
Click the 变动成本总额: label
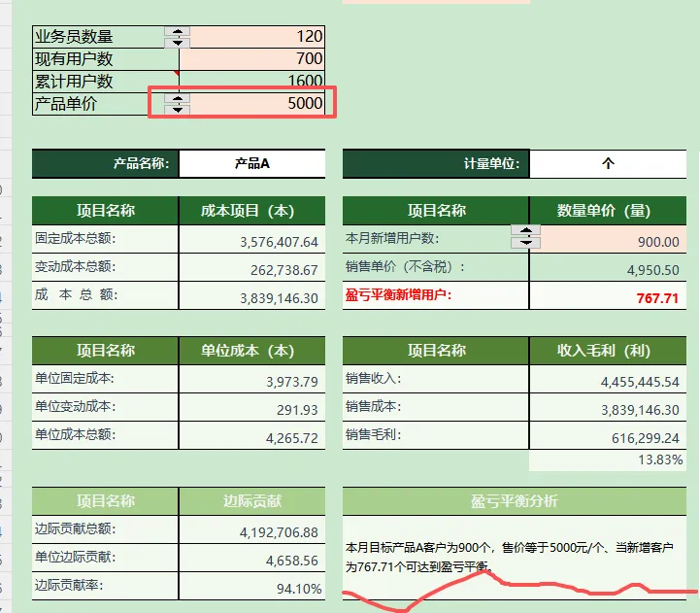pos(75,266)
